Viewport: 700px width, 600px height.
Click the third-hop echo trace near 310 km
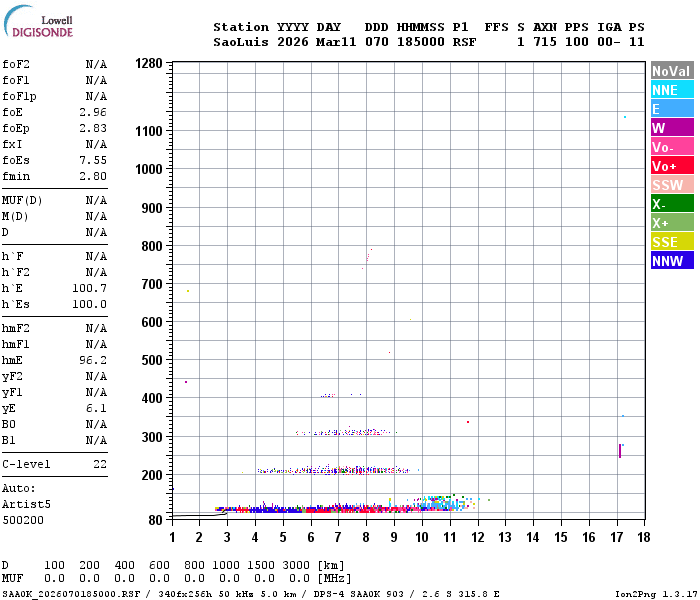346,432
